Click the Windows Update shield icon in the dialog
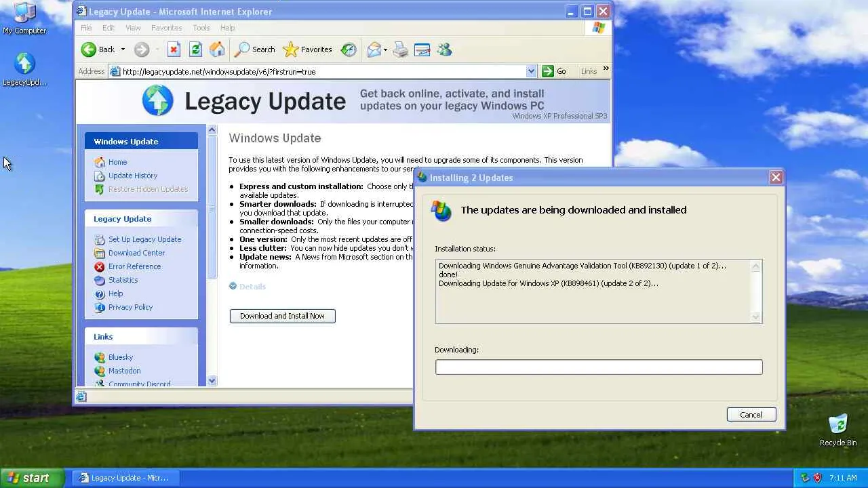This screenshot has width=868, height=488. pyautogui.click(x=441, y=211)
